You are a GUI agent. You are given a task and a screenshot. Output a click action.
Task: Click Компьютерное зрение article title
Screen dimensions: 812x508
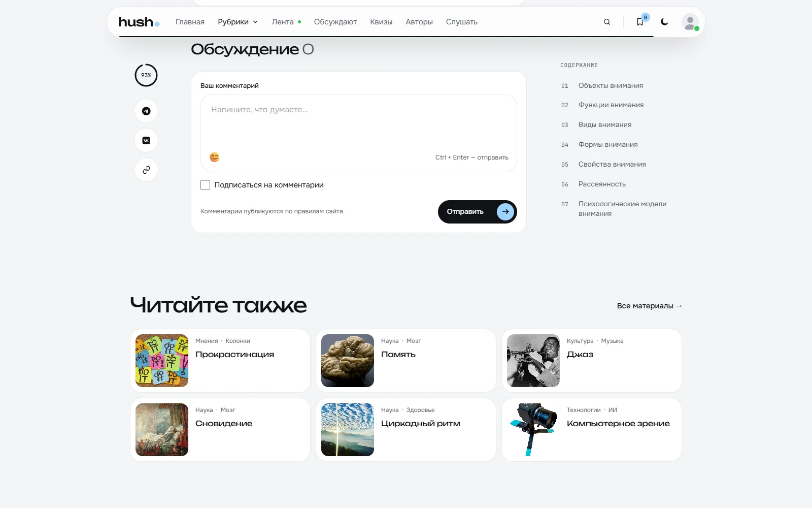(x=618, y=424)
